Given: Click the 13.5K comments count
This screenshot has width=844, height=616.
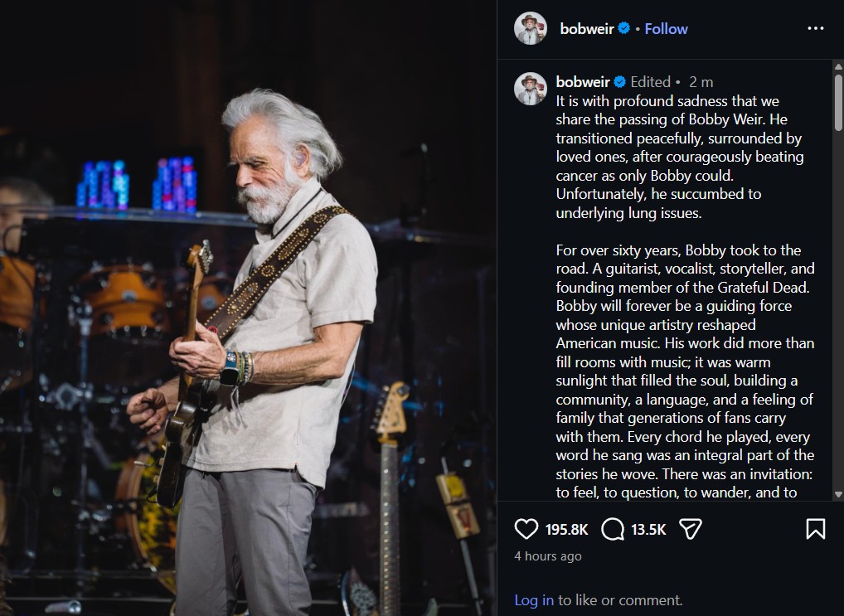Looking at the screenshot, I should click(649, 530).
